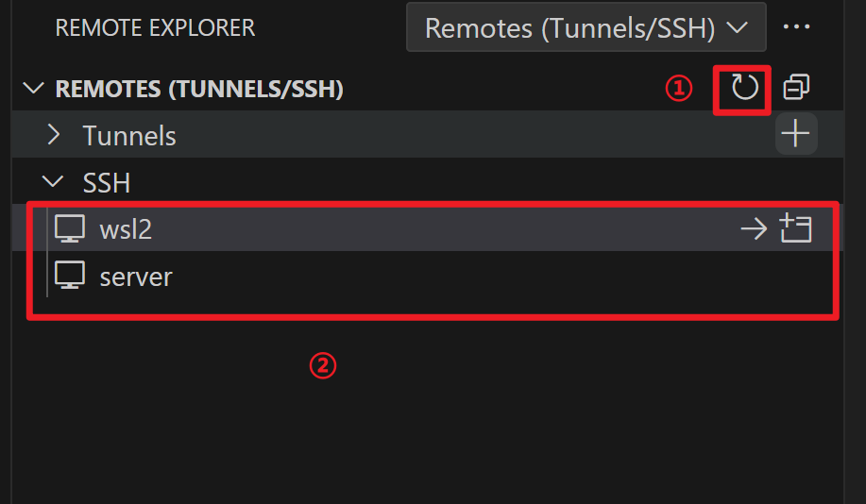Click the Tunnels label row
The image size is (866, 504).
[428, 134]
